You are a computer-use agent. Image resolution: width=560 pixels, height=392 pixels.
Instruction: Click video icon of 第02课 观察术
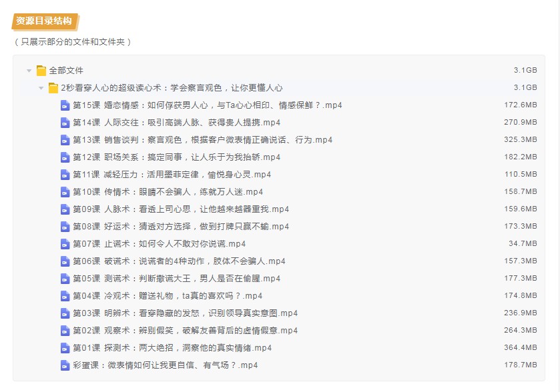pos(65,331)
